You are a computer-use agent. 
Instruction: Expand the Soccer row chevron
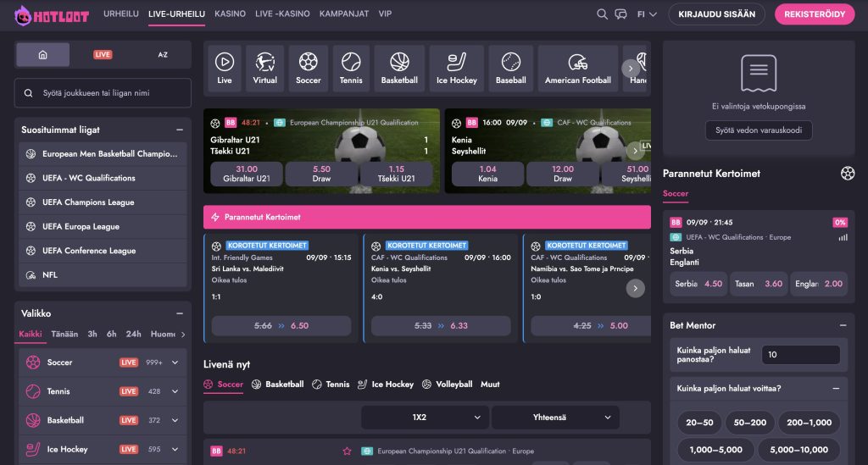(175, 363)
